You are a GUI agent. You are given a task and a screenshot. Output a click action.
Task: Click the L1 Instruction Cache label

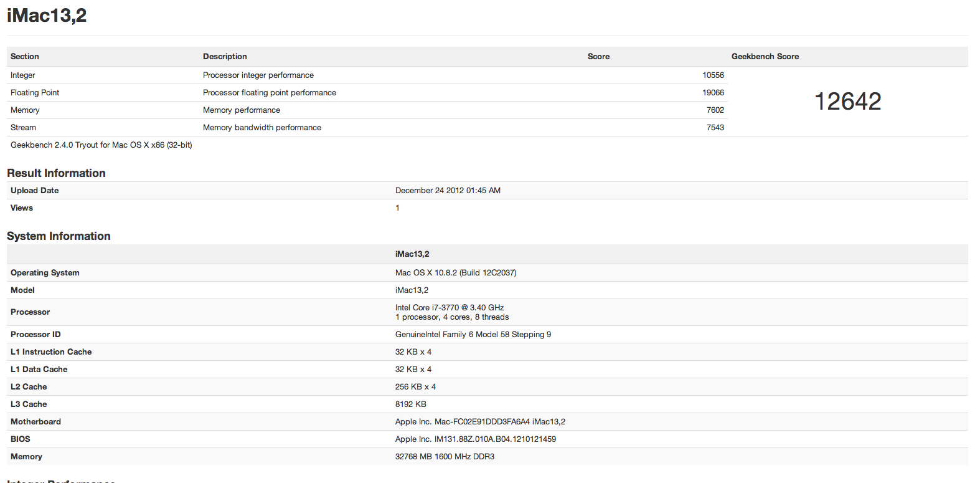point(51,351)
